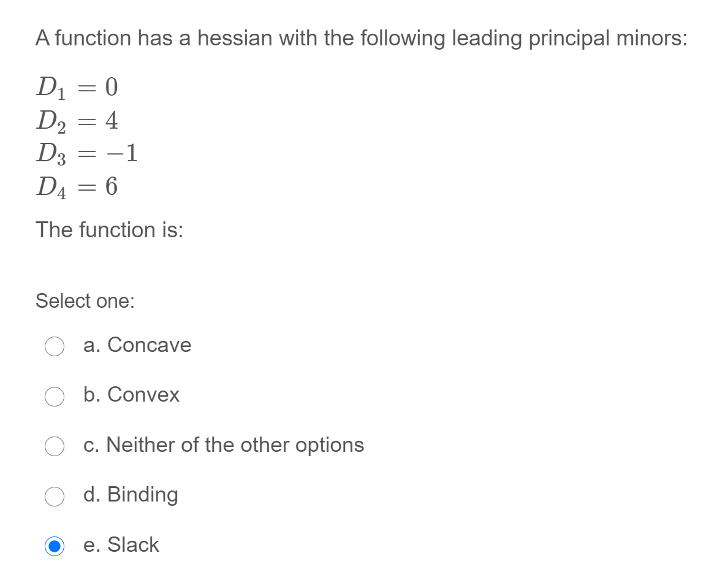Click the text label "d. Binding"
Image resolution: width=728 pixels, height=580 pixels.
pos(131,495)
